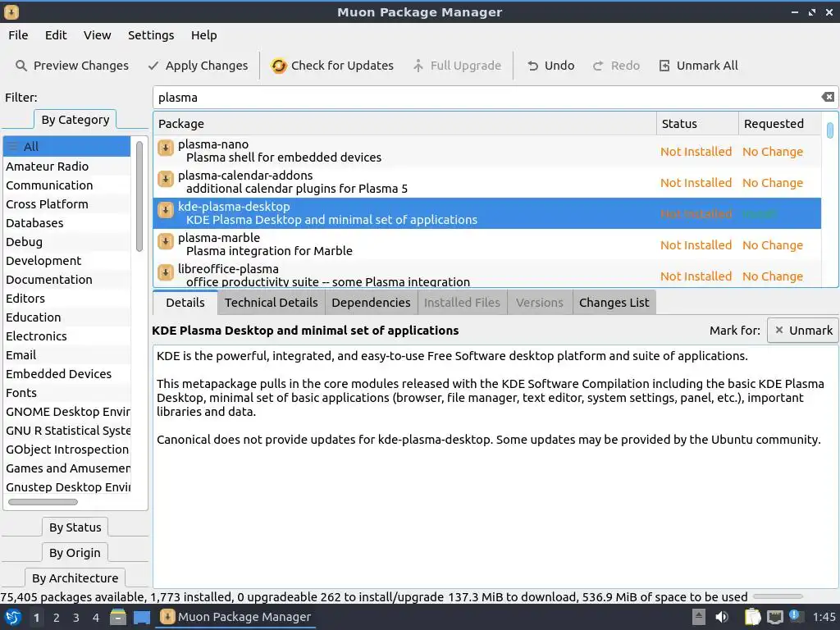
Task: Click Preview Changes toolbar button
Action: tap(72, 66)
